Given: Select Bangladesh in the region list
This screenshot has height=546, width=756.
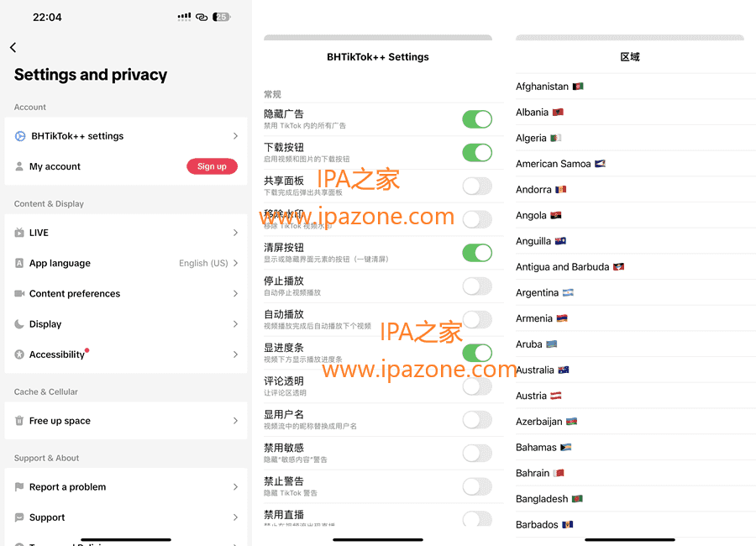Looking at the screenshot, I should (x=636, y=499).
